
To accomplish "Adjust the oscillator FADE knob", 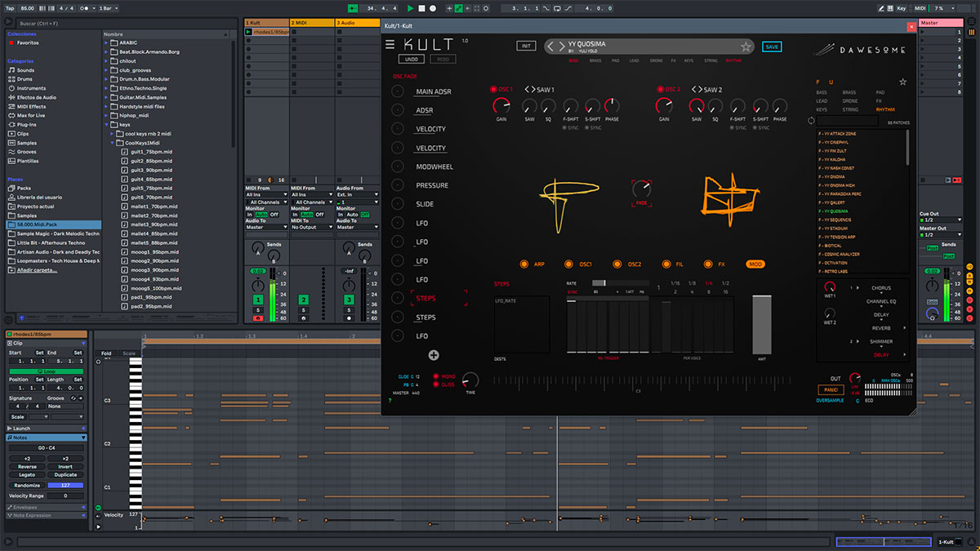I will (642, 189).
